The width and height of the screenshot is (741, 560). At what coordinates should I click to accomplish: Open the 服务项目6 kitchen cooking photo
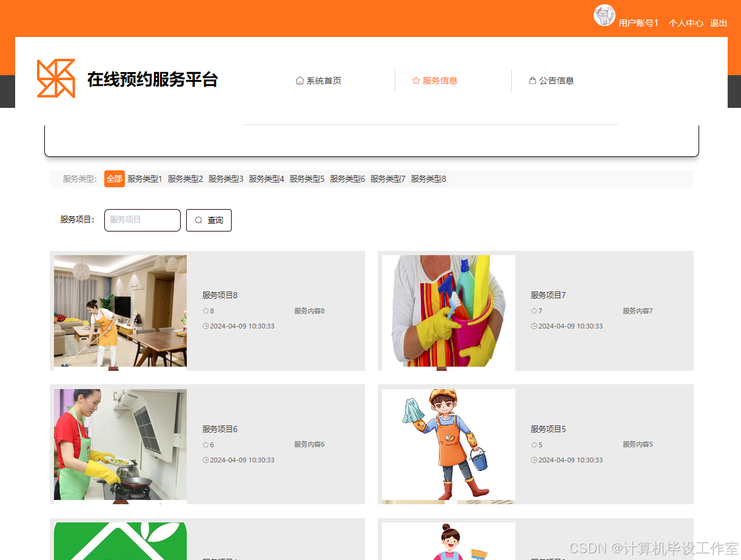(x=120, y=445)
